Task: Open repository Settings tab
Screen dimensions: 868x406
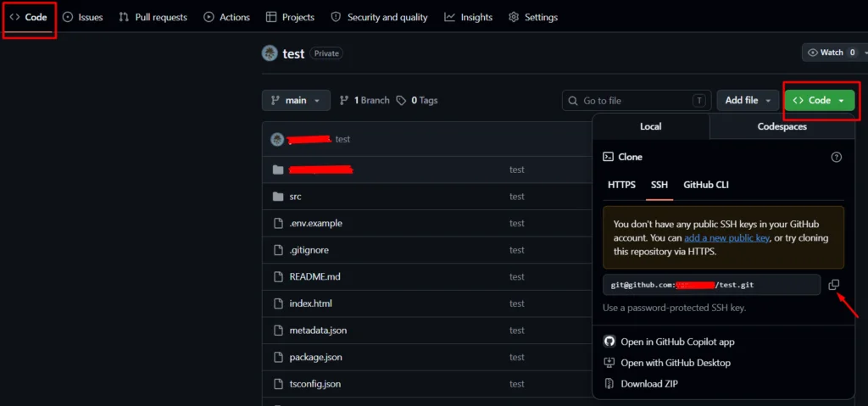Action: [x=533, y=17]
